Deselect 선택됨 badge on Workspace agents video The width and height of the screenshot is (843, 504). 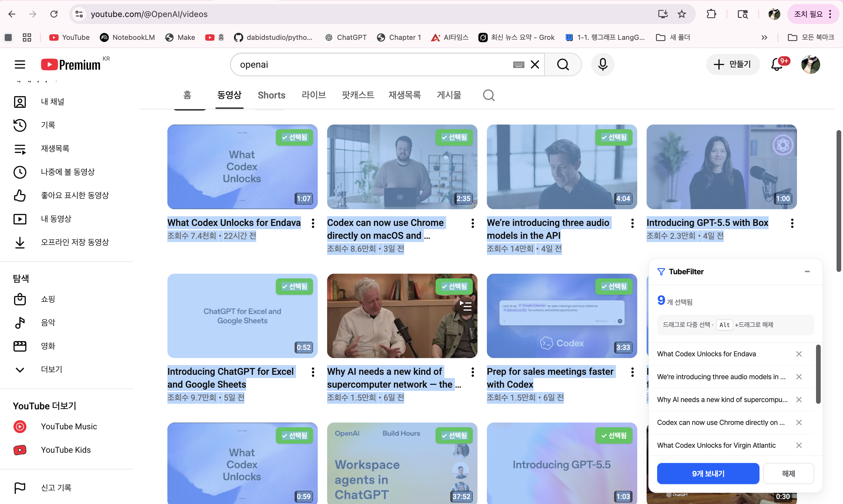(x=454, y=435)
